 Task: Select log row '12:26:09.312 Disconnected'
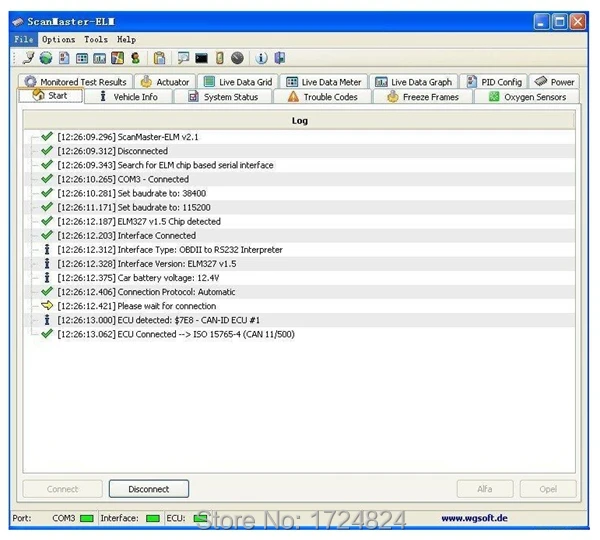299,151
